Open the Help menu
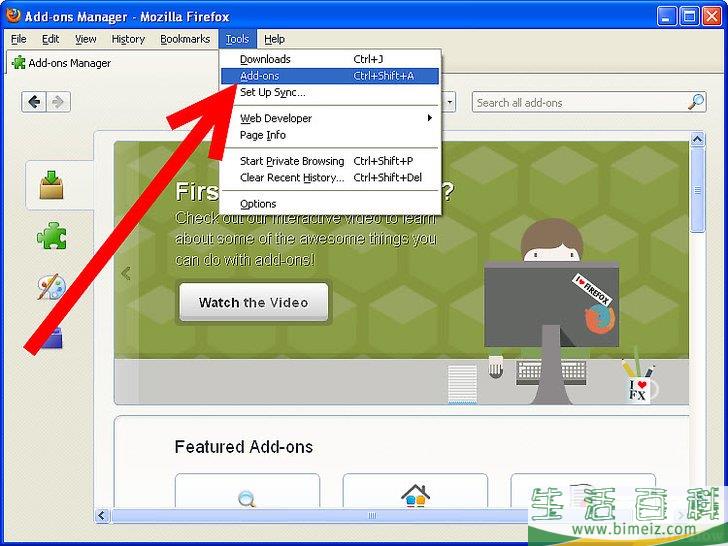The image size is (728, 546). [x=274, y=39]
